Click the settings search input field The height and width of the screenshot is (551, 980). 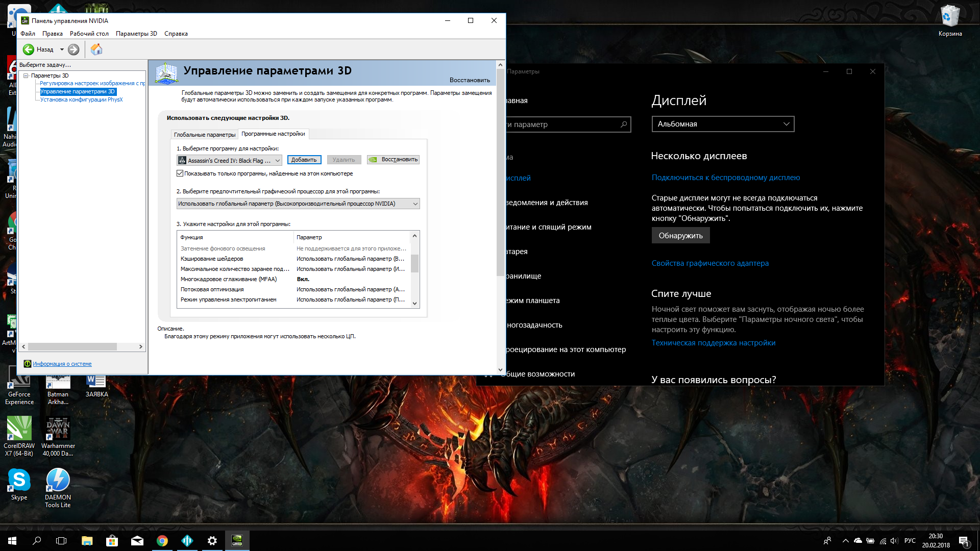tap(561, 124)
